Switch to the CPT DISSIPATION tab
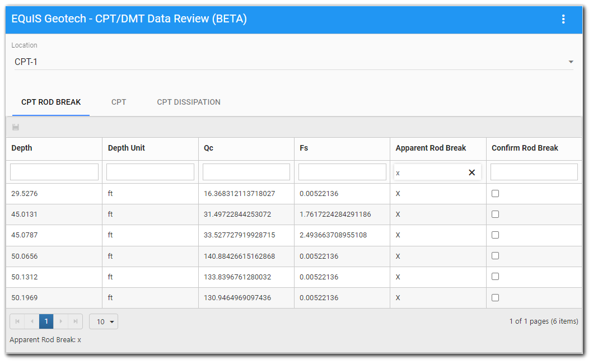593x364 pixels. coord(189,102)
